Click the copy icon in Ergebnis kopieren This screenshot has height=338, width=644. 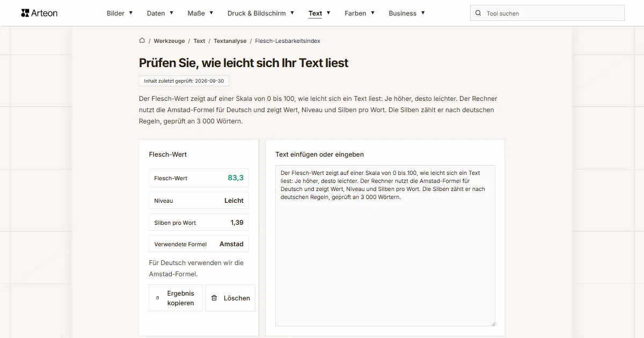coord(157,298)
